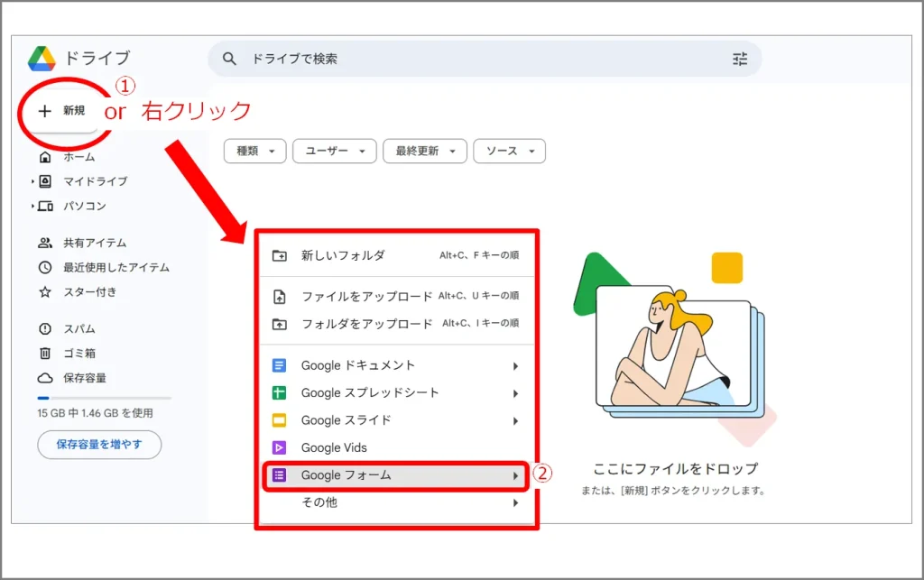Screen dimensions: 924x580
Task: Click the Google Drive logo icon
Action: (x=42, y=59)
